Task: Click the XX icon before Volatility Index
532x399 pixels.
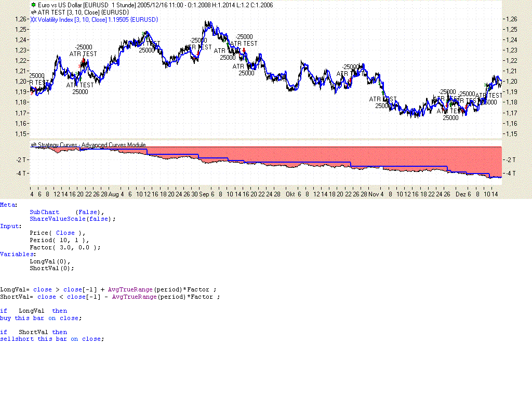Action: [x=33, y=20]
